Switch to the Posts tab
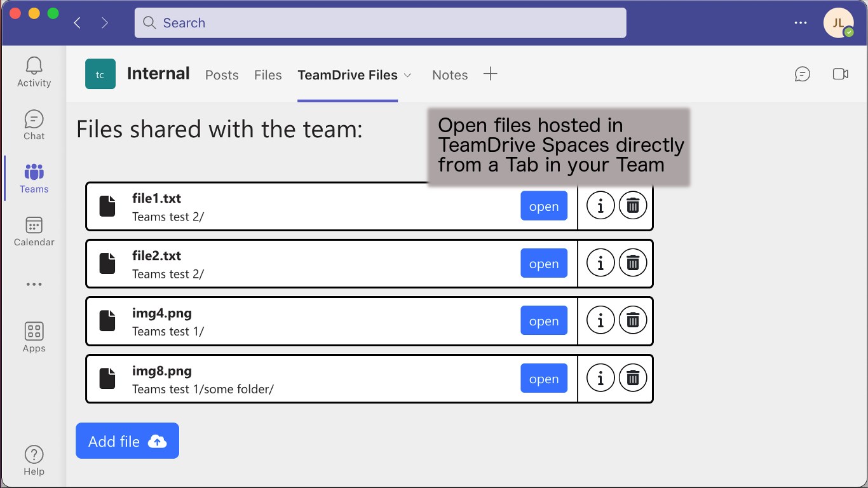Image resolution: width=868 pixels, height=488 pixels. pos(222,75)
